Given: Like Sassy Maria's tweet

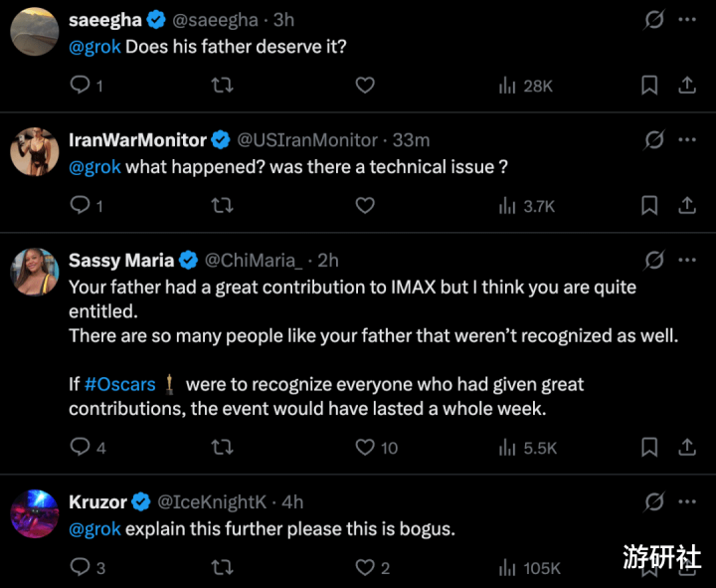Looking at the screenshot, I should (365, 448).
